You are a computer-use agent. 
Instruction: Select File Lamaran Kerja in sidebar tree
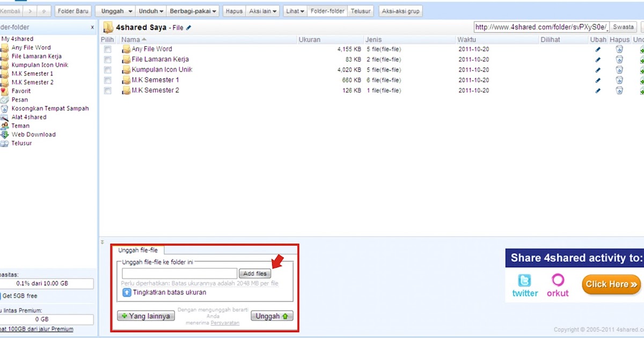(x=36, y=56)
